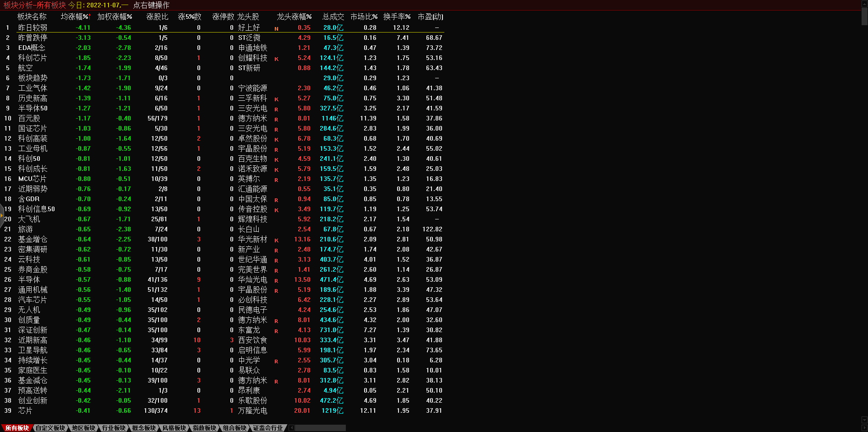Screen dimensions: 868x432
Task: Sort by 均涨幅% column header
Action: [x=76, y=16]
